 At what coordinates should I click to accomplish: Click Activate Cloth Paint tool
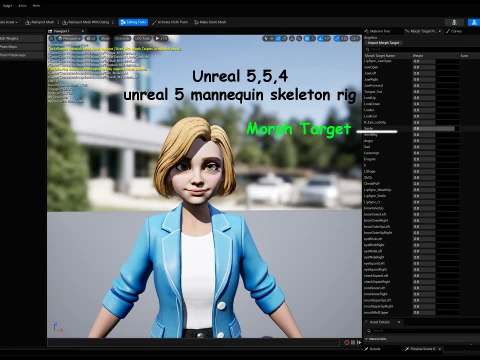[170, 22]
